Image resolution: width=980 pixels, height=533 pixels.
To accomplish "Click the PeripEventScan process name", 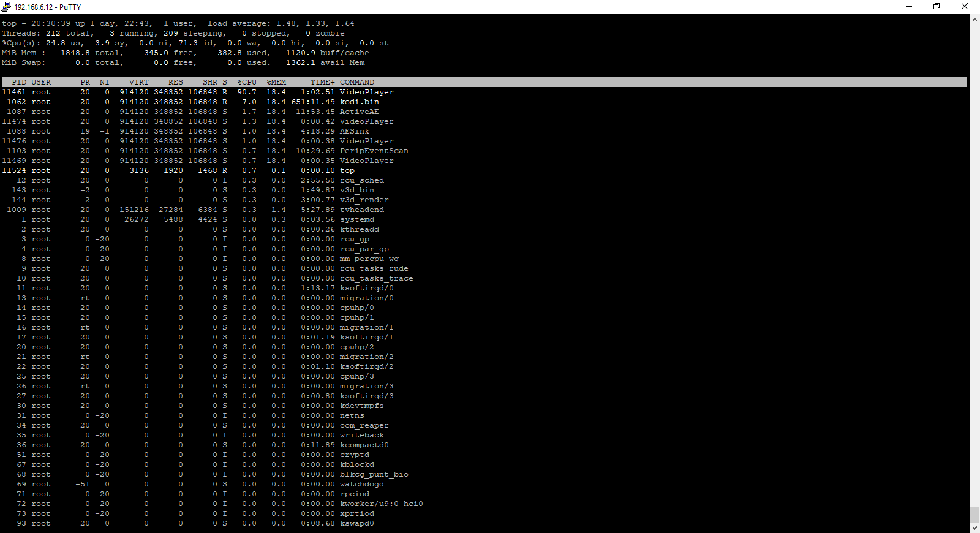I will pos(374,151).
